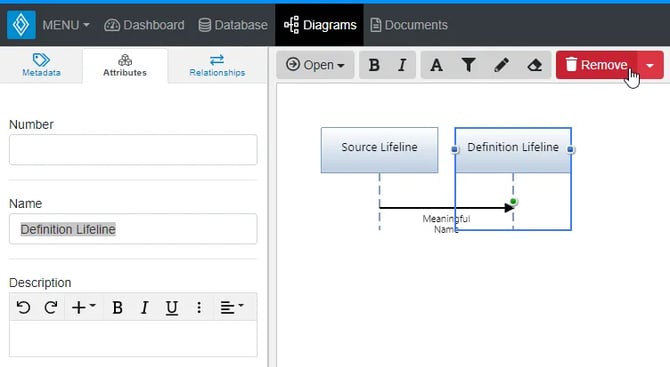Click left resize handle of Definition Lifeline
Screen dimensions: 670x367
455,149
